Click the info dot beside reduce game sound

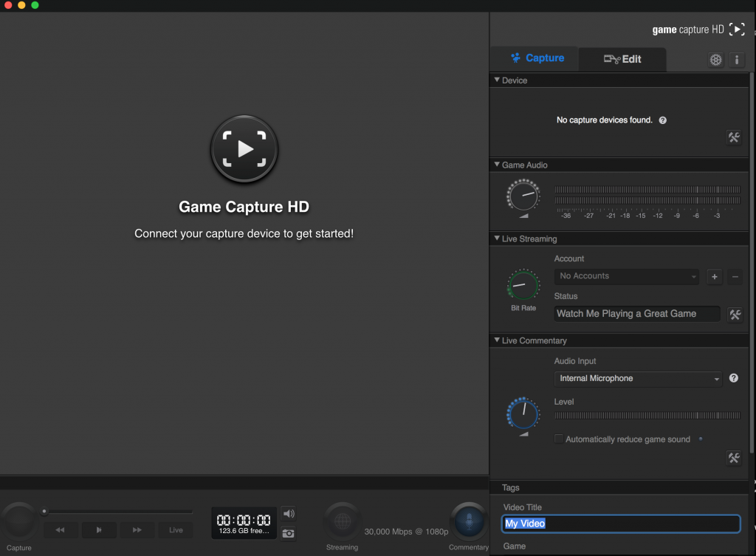(x=701, y=439)
